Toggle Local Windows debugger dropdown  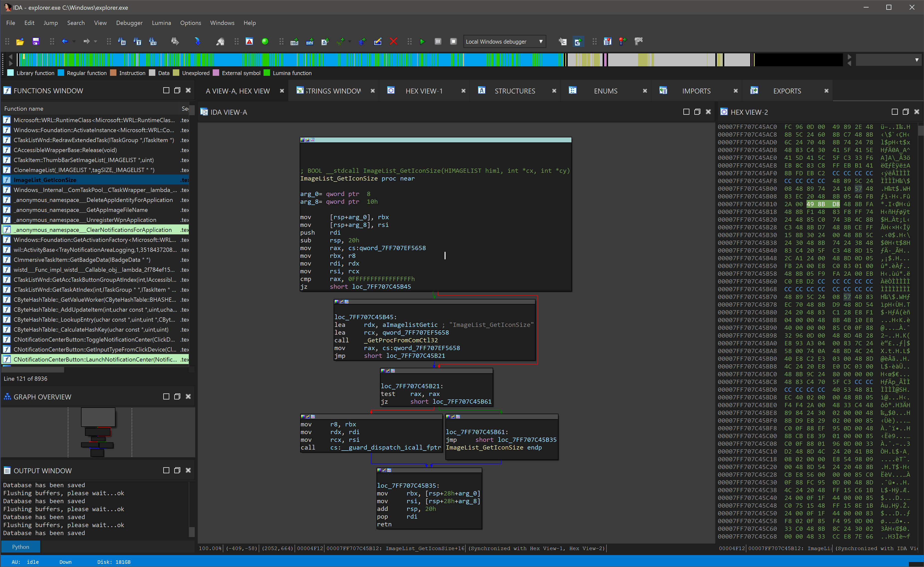tap(541, 42)
